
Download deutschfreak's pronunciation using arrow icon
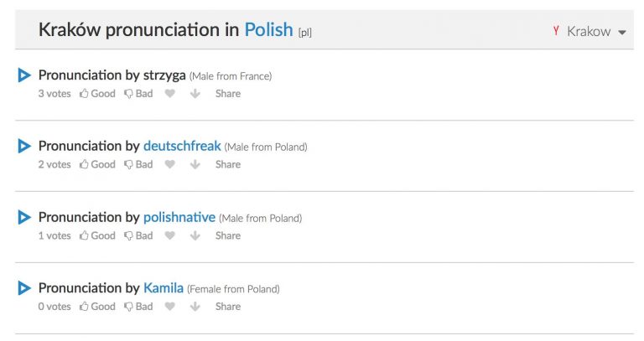coord(195,165)
